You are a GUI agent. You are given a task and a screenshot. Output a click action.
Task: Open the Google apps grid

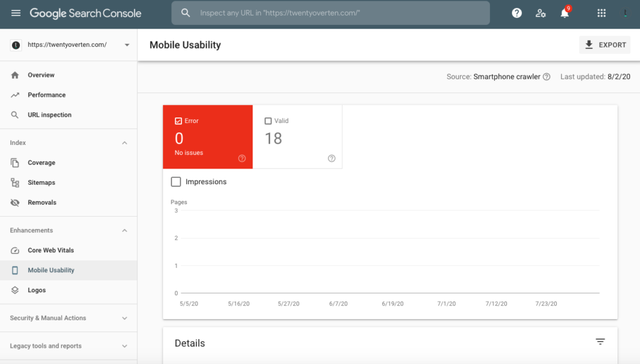pyautogui.click(x=601, y=13)
